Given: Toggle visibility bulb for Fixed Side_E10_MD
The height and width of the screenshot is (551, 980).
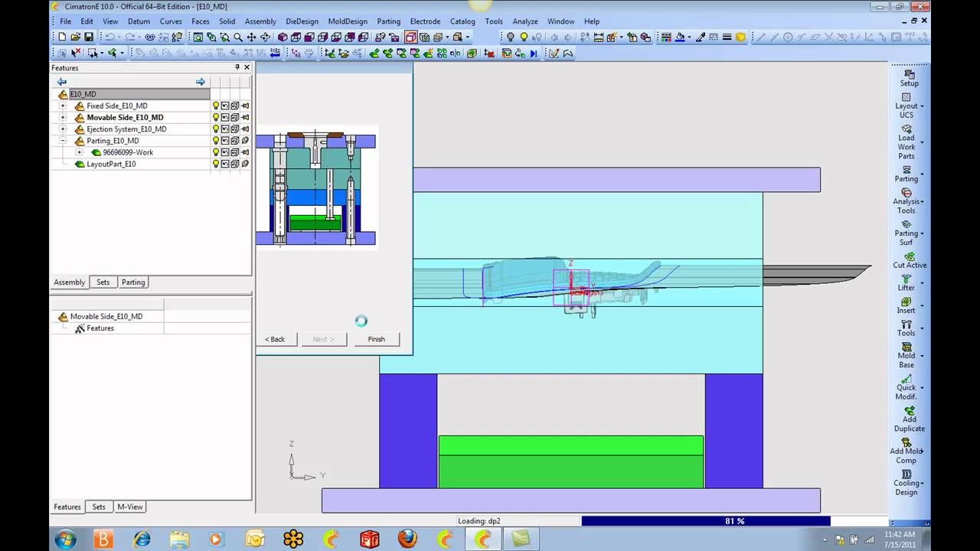Looking at the screenshot, I should [x=216, y=106].
